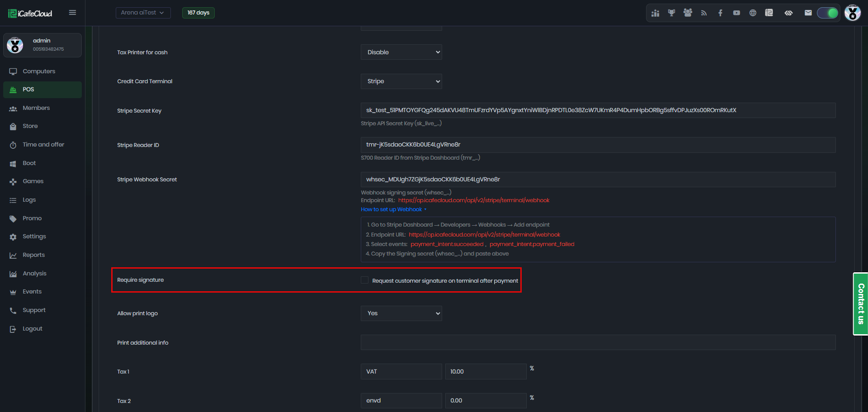Go to Members in the sidebar
This screenshot has width=868, height=412.
(36, 108)
